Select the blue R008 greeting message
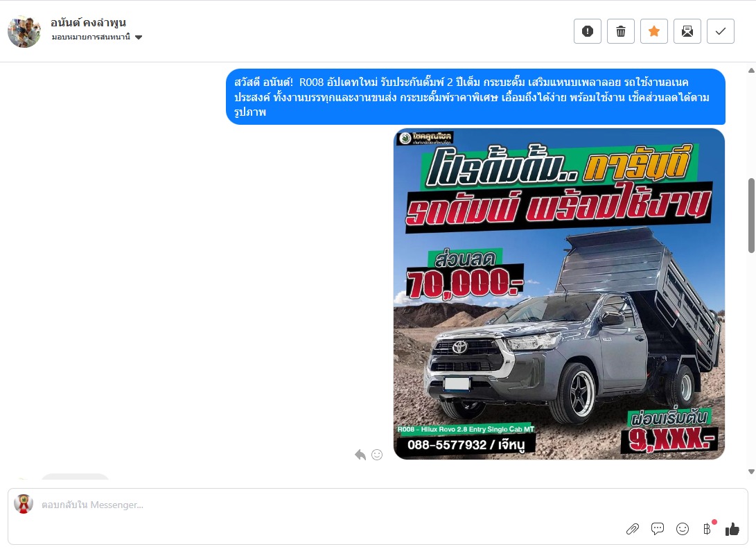The width and height of the screenshot is (756, 549). coord(475,97)
